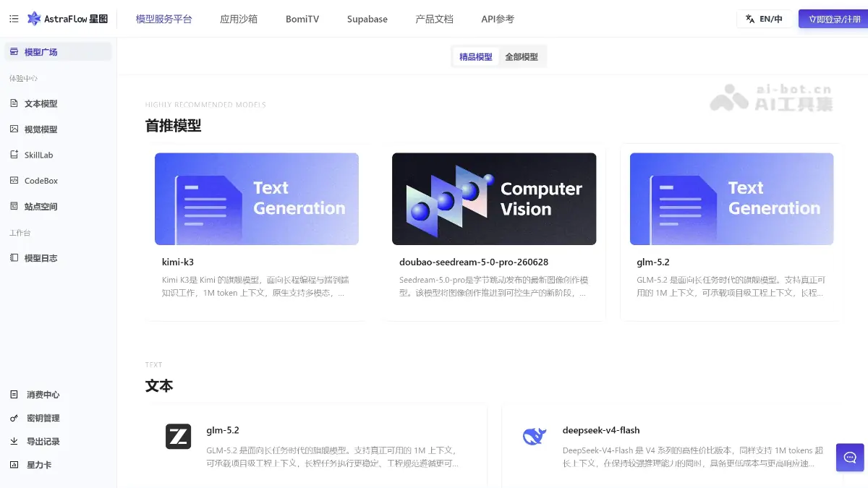Viewport: 868px width, 488px height.
Task: Click the SkillLab sidebar icon
Action: coord(14,155)
